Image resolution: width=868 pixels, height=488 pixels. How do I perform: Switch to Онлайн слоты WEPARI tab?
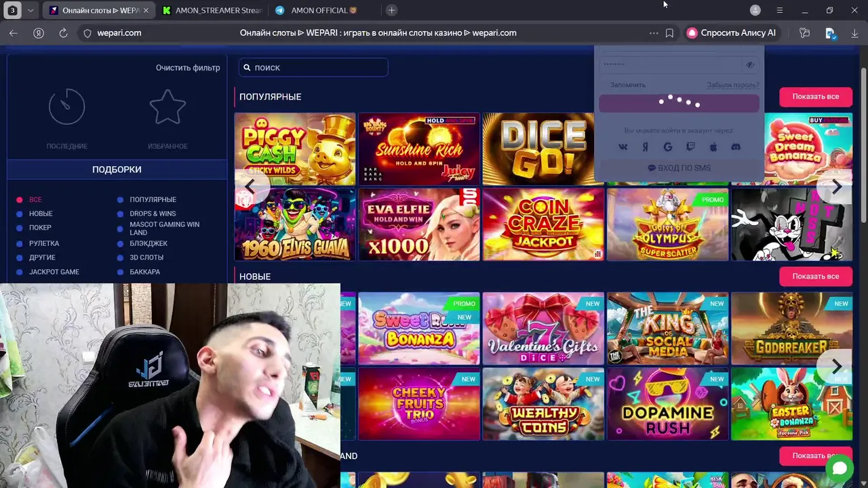[x=99, y=10]
